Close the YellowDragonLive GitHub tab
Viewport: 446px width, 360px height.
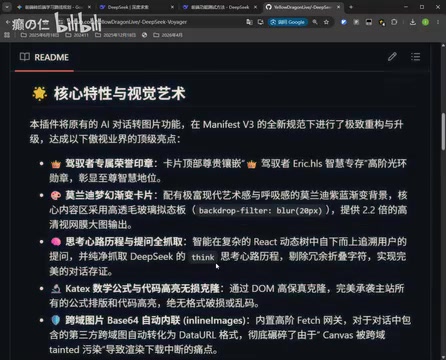[x=338, y=7]
